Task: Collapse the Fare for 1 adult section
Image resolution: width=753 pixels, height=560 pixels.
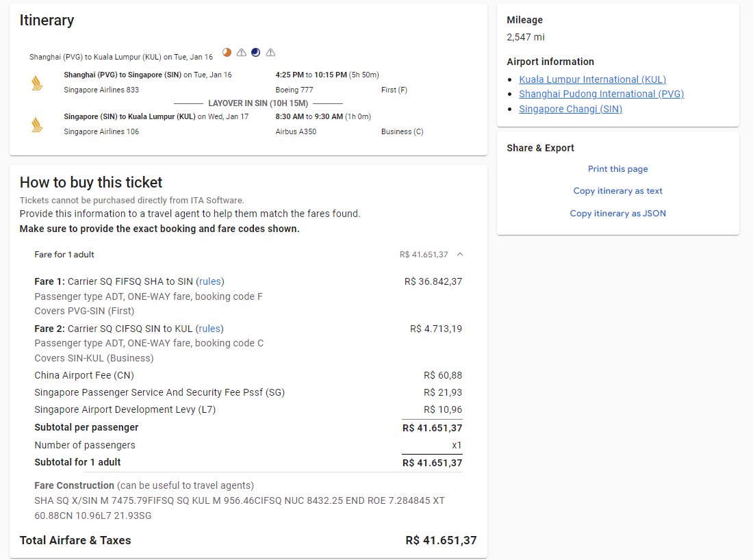Action: coord(460,254)
